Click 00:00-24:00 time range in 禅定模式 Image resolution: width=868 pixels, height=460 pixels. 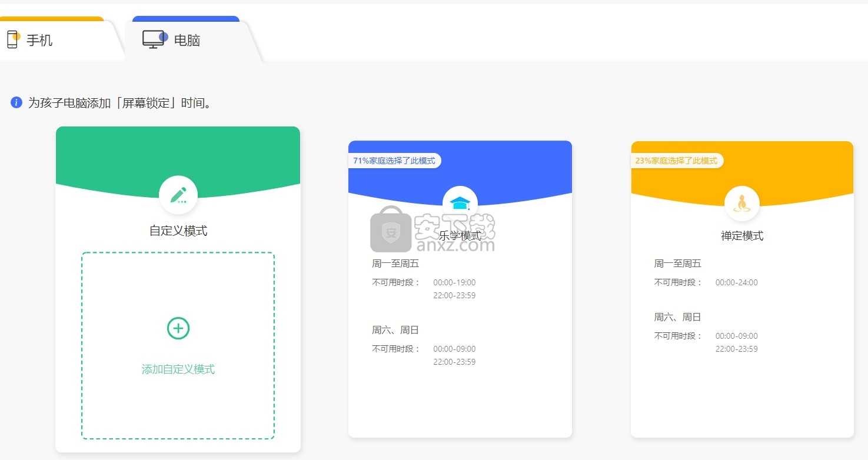(737, 282)
